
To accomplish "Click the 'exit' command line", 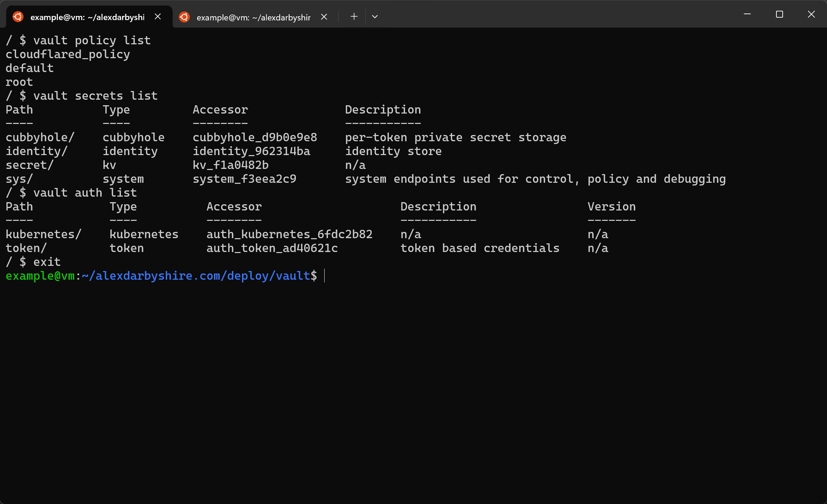I will [47, 262].
